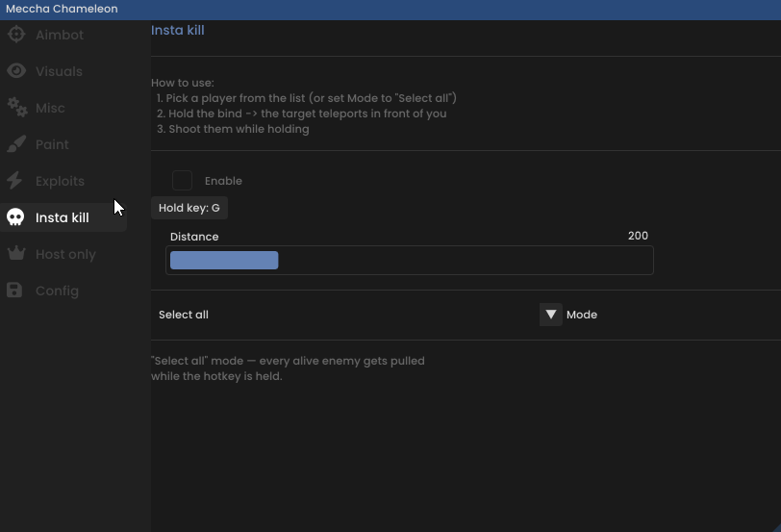Switch to the Aimbot tab label
This screenshot has height=532, width=781.
pos(60,35)
